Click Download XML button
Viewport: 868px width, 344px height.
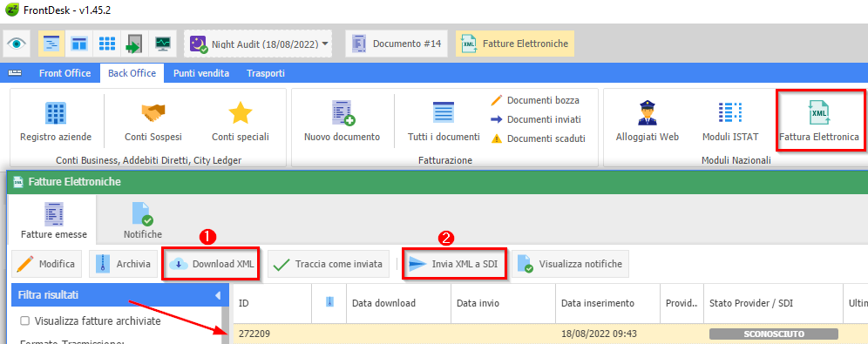click(212, 265)
